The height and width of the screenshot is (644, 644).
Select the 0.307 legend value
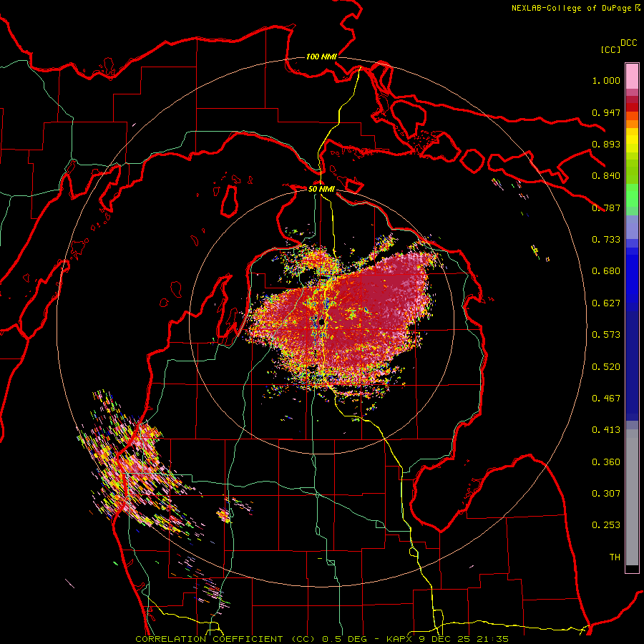pyautogui.click(x=606, y=494)
